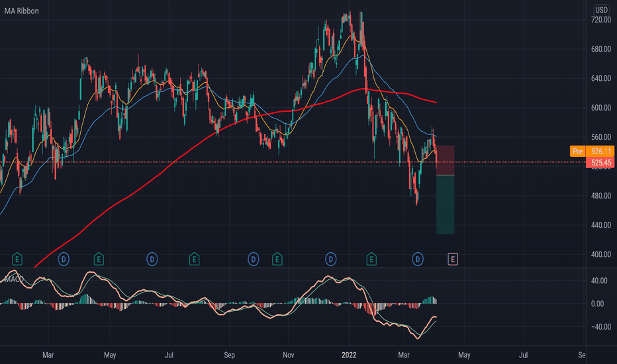Select the dividend D marker in late September 2021
The height and width of the screenshot is (364, 617).
254,259
